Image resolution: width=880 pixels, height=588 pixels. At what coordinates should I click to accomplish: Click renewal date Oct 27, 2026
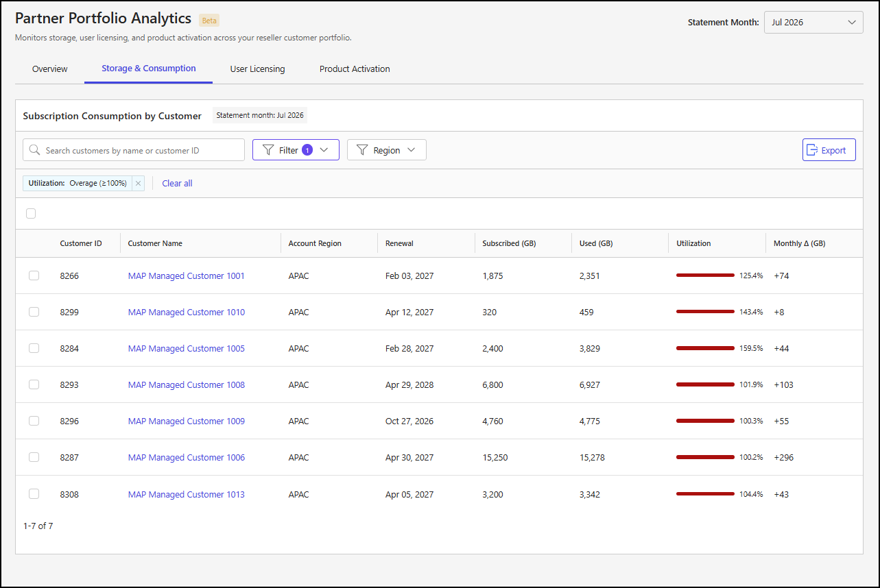[x=409, y=421]
